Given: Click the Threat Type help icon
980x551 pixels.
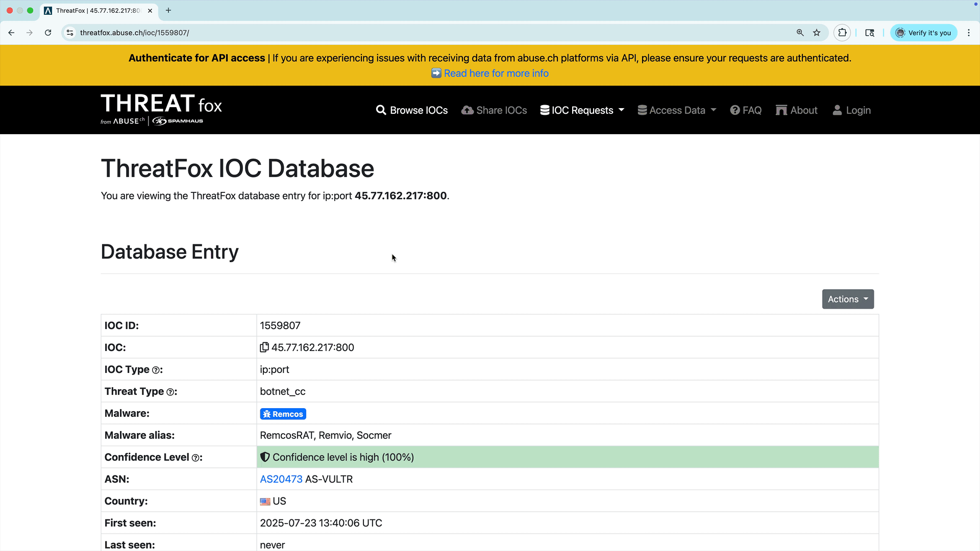Looking at the screenshot, I should [170, 392].
